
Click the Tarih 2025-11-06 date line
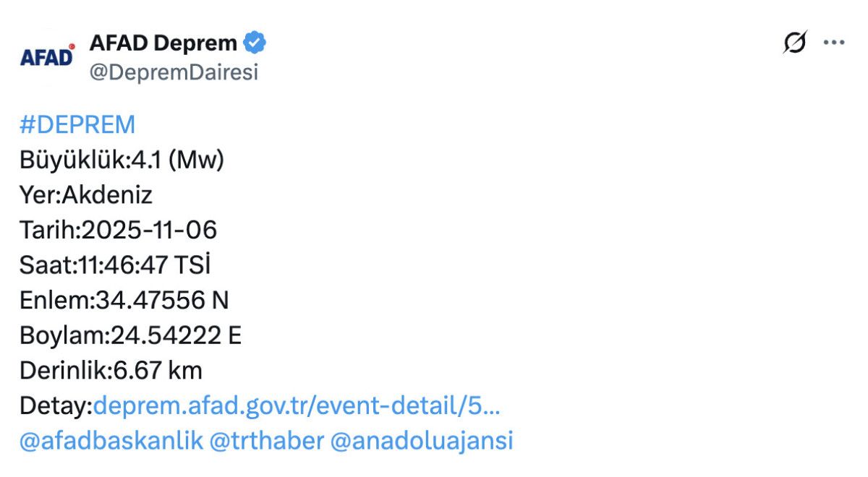(x=118, y=231)
